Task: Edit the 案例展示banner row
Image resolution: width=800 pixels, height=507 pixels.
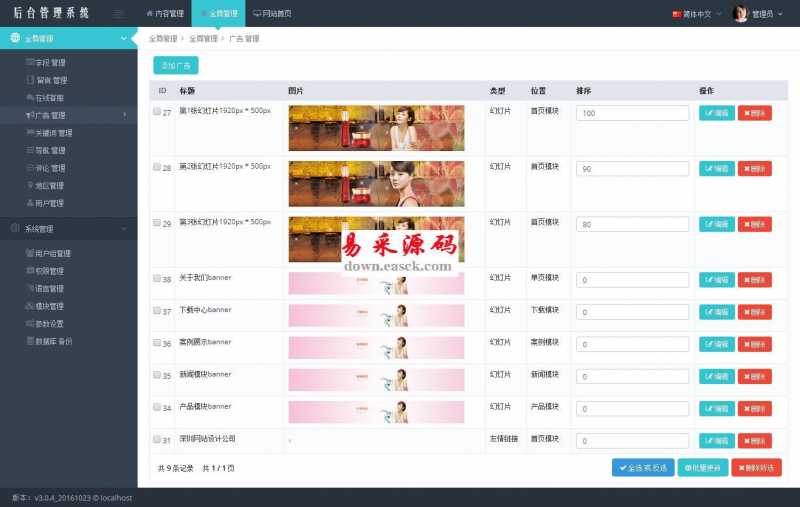Action: click(717, 344)
